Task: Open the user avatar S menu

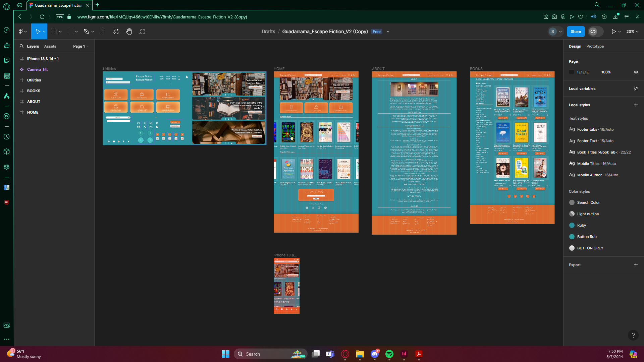Action: (x=553, y=32)
